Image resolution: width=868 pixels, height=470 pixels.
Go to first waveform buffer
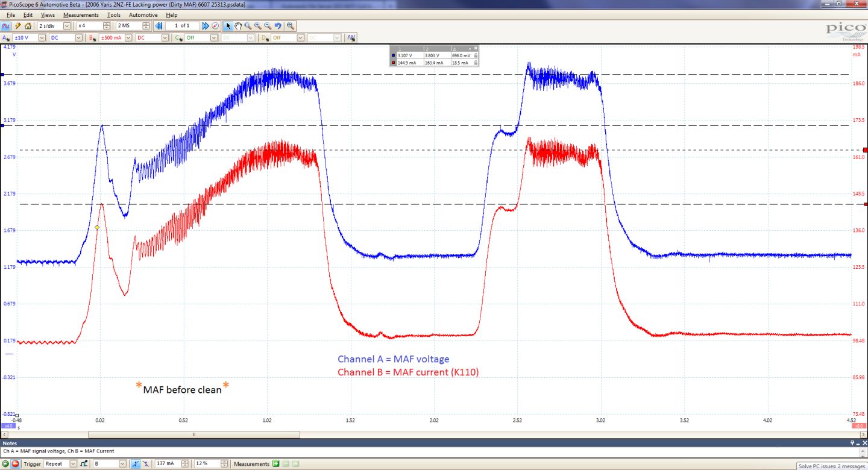click(159, 26)
